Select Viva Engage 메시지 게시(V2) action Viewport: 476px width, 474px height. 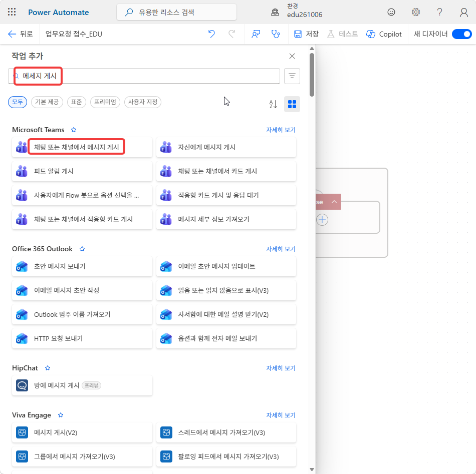[82, 432]
